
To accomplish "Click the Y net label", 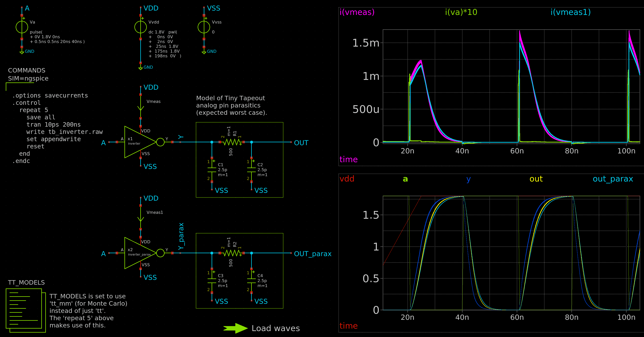I will tap(181, 137).
